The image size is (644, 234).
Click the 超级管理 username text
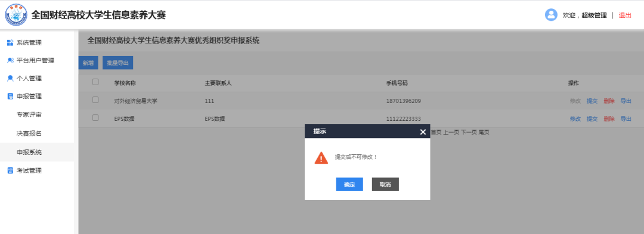coord(594,15)
